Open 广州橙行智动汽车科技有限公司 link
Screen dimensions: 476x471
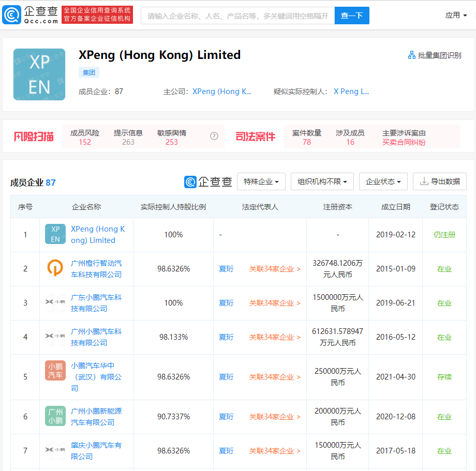[x=96, y=269]
